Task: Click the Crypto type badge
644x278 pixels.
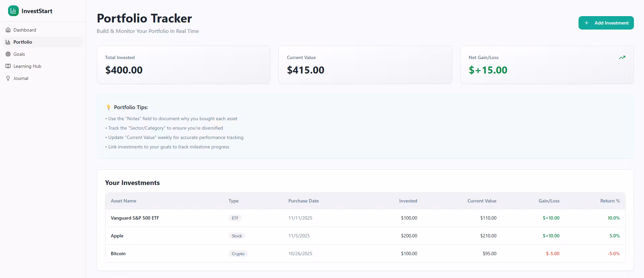Action: pyautogui.click(x=238, y=254)
